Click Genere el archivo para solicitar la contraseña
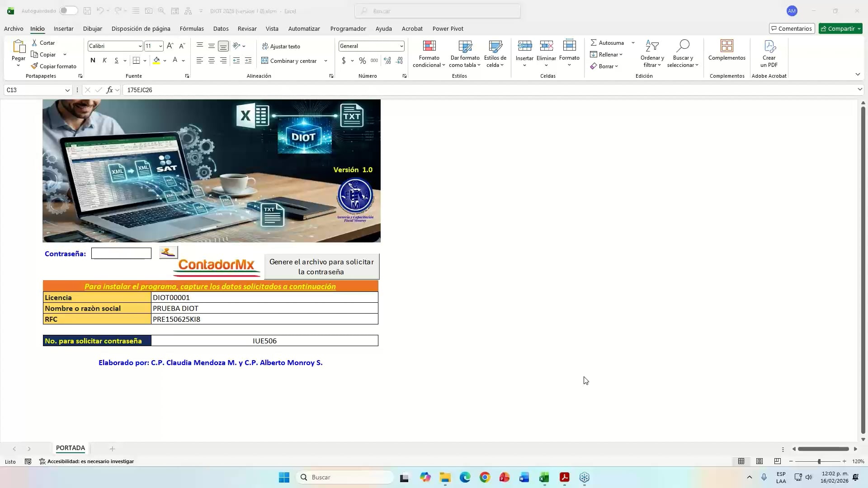 (321, 267)
